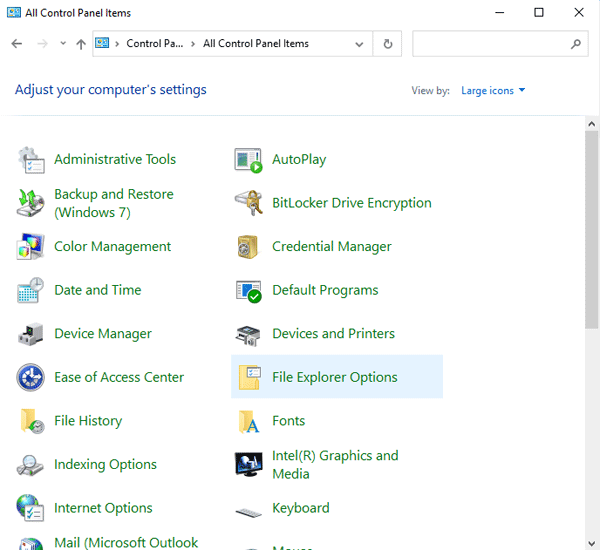
Task: Go up one level with up arrow
Action: tap(81, 44)
